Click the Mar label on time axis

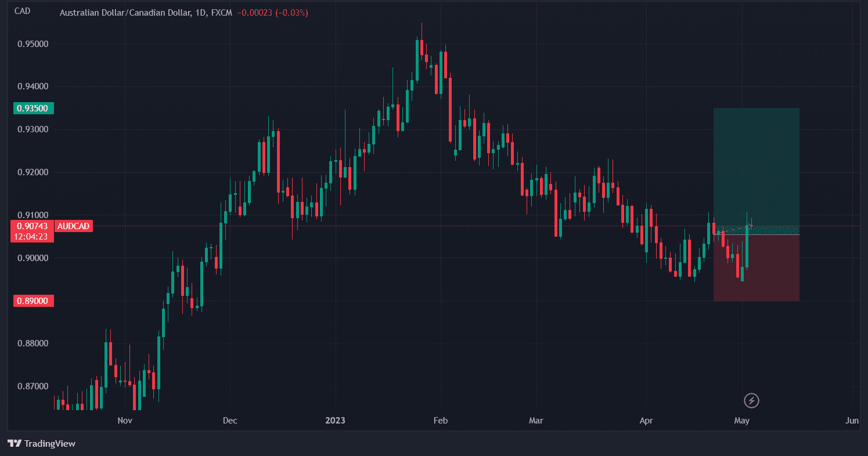pos(536,421)
